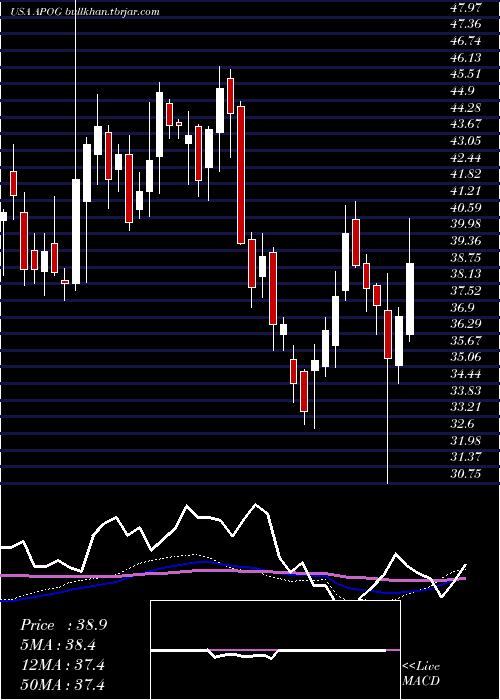Click the 44.9 price axis label
Image resolution: width=500 pixels, height=700 pixels.
pyautogui.click(x=464, y=91)
